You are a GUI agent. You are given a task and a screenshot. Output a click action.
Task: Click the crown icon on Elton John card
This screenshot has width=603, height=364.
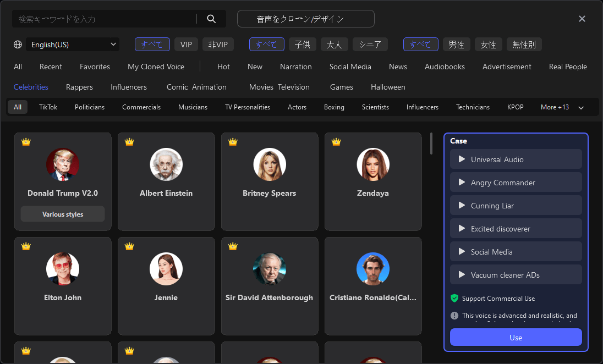click(26, 246)
